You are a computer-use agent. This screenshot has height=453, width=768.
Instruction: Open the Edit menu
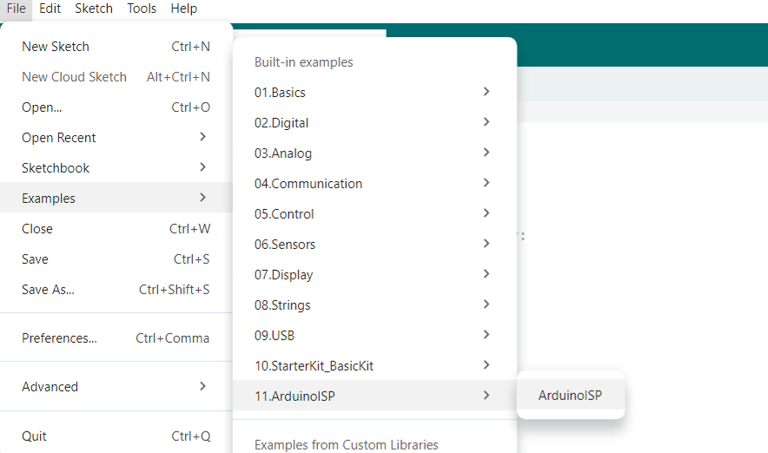click(x=50, y=9)
